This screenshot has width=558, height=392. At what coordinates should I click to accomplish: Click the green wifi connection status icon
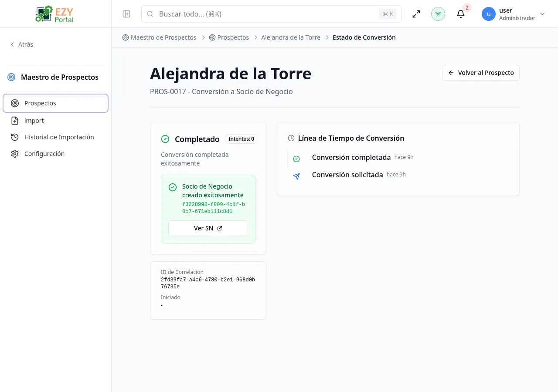[x=438, y=14]
